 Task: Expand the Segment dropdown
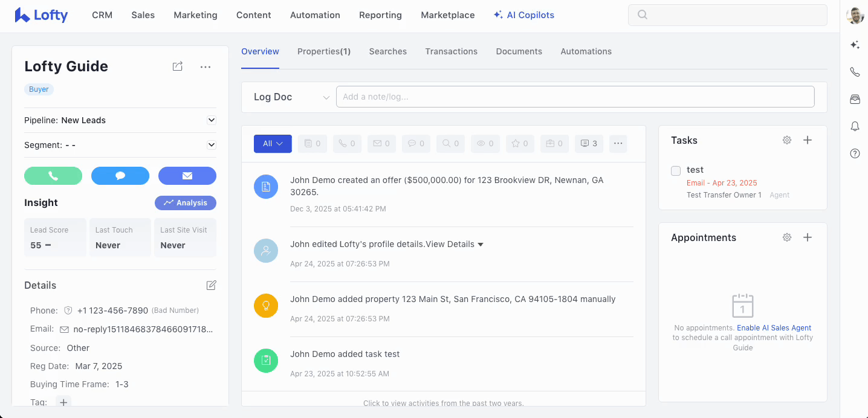click(212, 145)
